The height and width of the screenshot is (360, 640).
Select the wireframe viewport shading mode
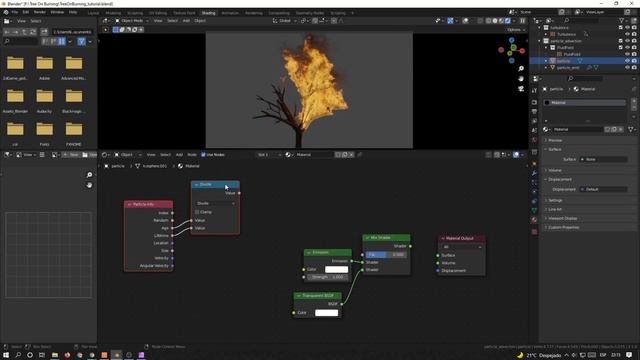coord(488,20)
